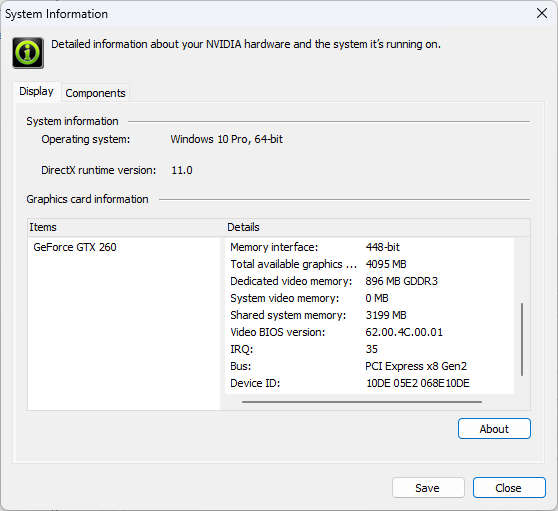558x511 pixels.
Task: Click the DirectX runtime version label
Action: [x=99, y=170]
